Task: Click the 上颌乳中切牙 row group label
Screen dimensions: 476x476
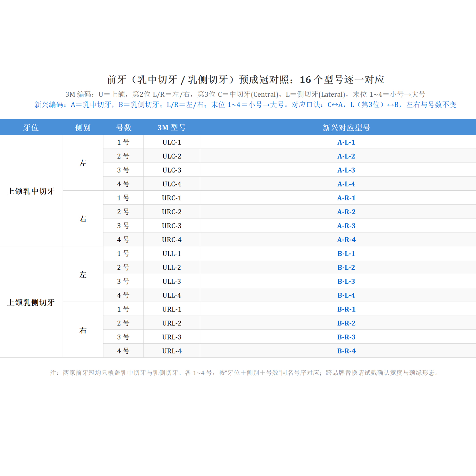Action: click(31, 191)
